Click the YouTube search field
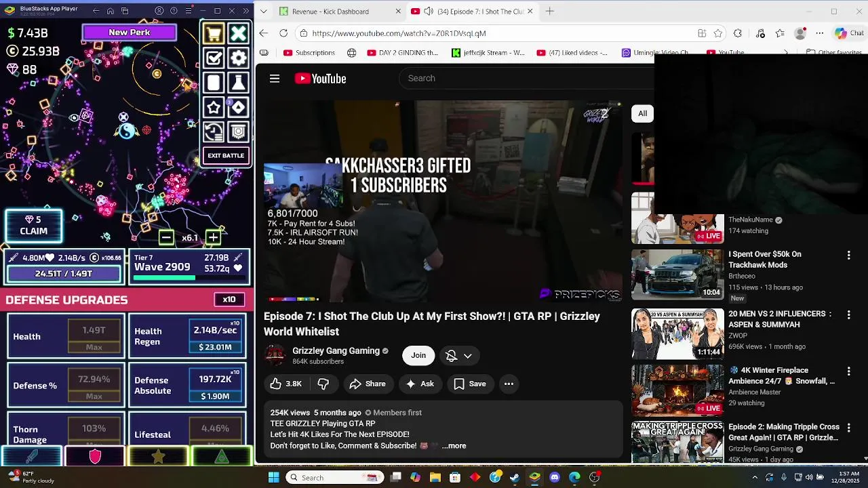Viewport: 868px width, 488px height. click(x=526, y=79)
